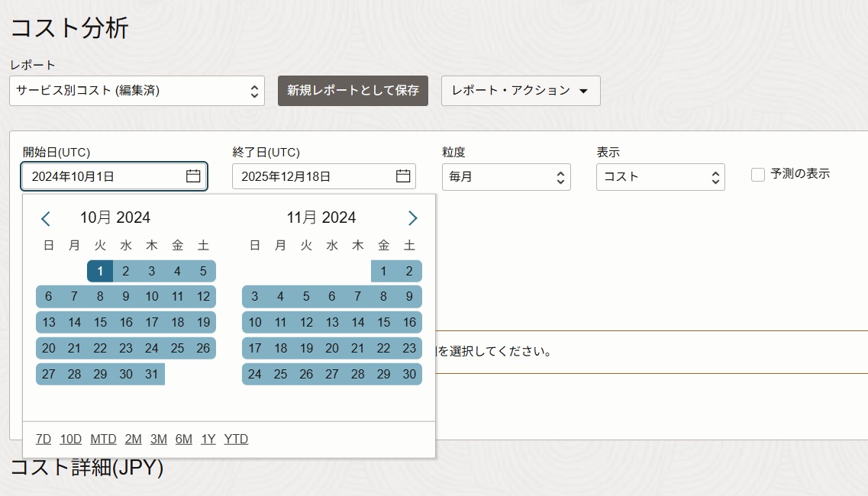This screenshot has width=868, height=496.
Task: Enable the 予測の表示 checkbox
Action: 758,175
